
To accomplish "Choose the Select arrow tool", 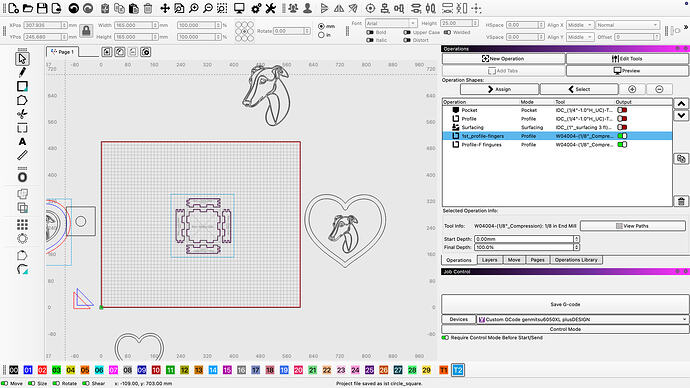I will [22, 59].
